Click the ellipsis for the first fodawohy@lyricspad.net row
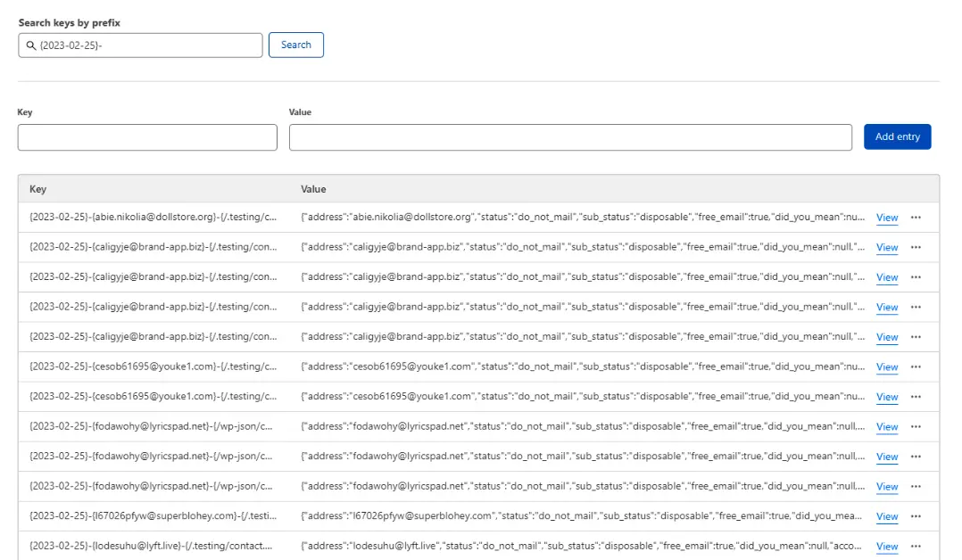 (x=916, y=426)
